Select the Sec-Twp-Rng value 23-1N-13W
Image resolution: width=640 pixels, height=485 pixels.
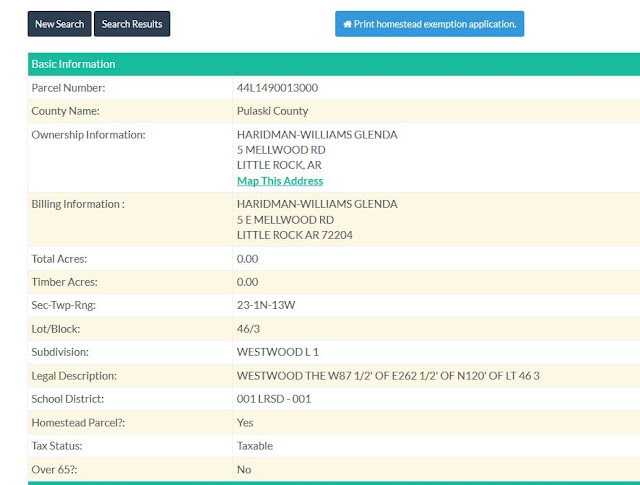pos(266,305)
